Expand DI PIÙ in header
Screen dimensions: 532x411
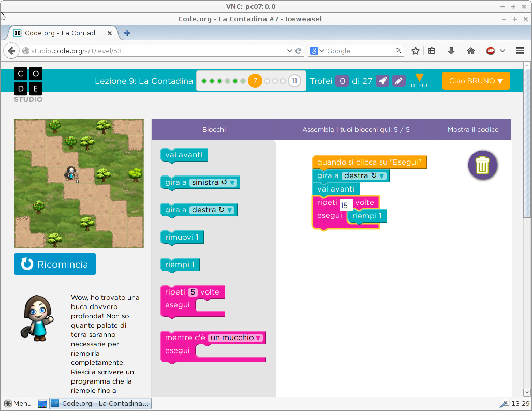point(419,80)
